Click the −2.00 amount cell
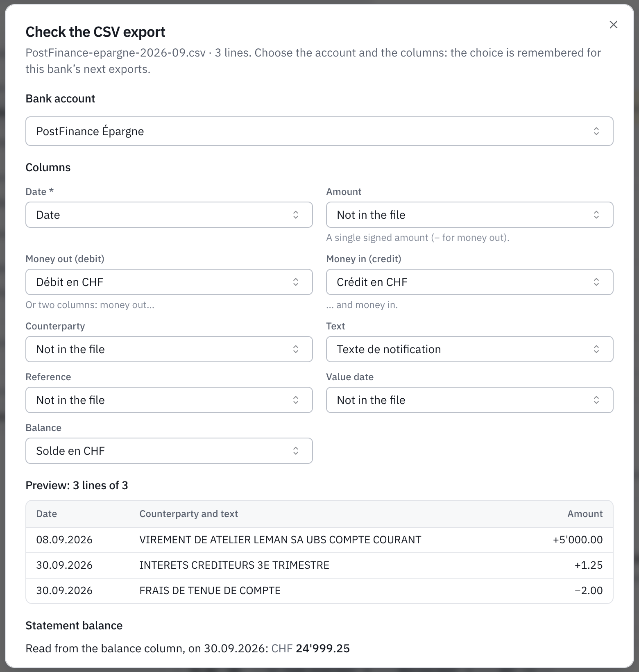Image resolution: width=639 pixels, height=672 pixels. point(589,590)
